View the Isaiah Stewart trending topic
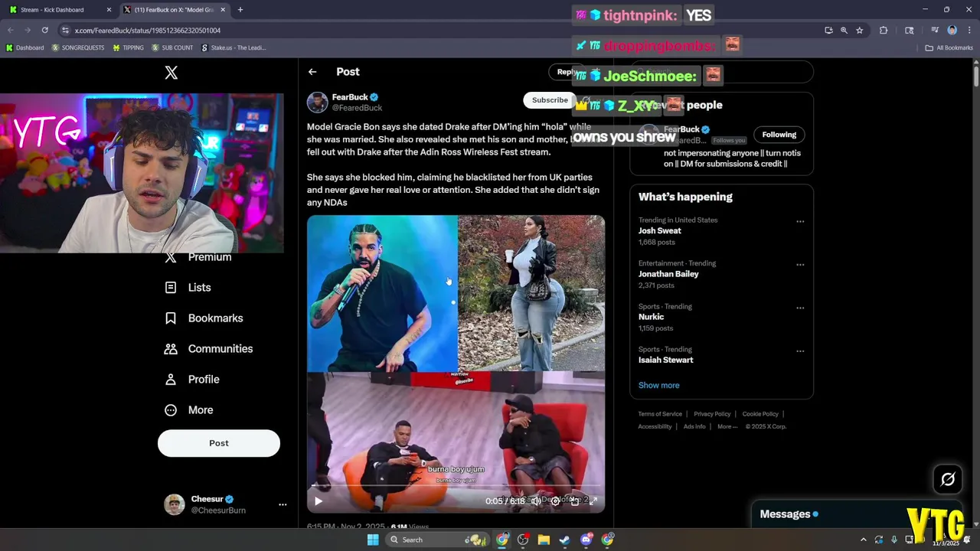Image resolution: width=980 pixels, height=551 pixels. click(665, 360)
